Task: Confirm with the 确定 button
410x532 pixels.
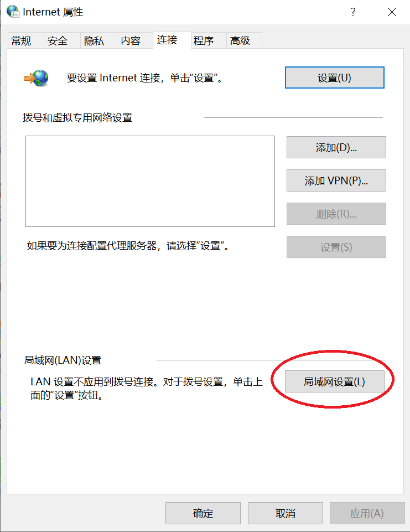Action: pyautogui.click(x=203, y=513)
